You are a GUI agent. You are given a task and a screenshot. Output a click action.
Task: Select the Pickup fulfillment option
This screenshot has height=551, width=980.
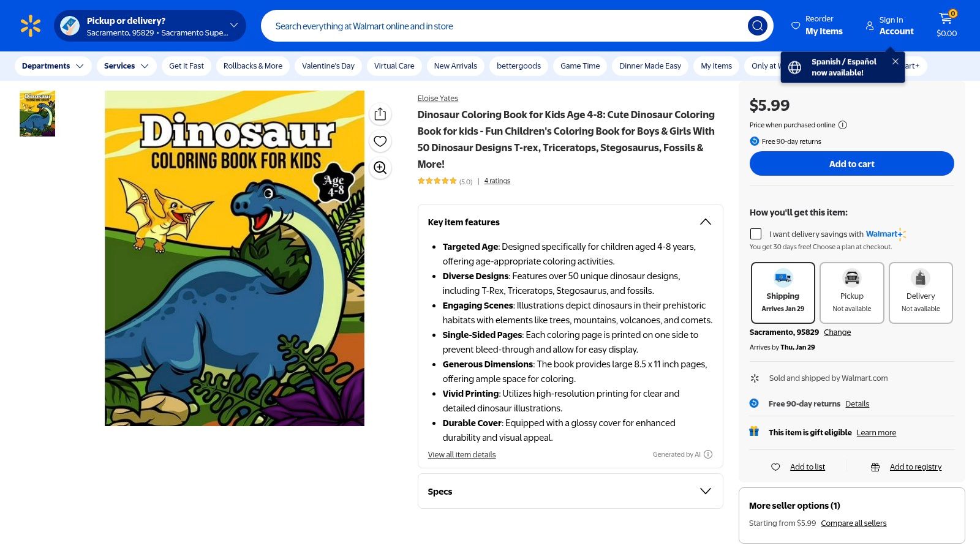pos(851,293)
